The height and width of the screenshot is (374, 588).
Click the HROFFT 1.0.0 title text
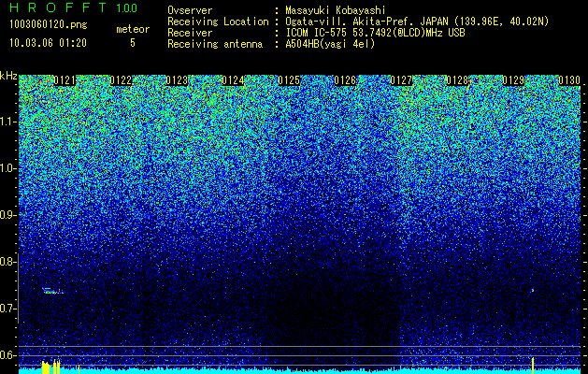tap(74, 7)
